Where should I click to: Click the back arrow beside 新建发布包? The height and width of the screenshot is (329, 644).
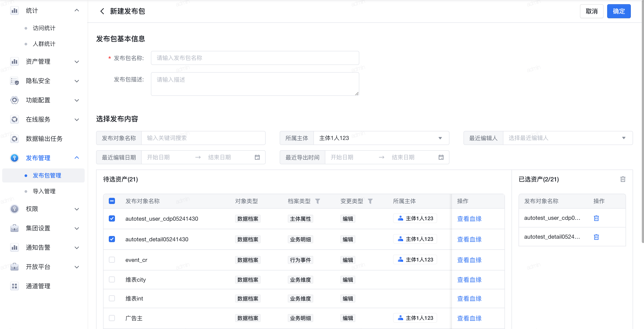point(102,11)
